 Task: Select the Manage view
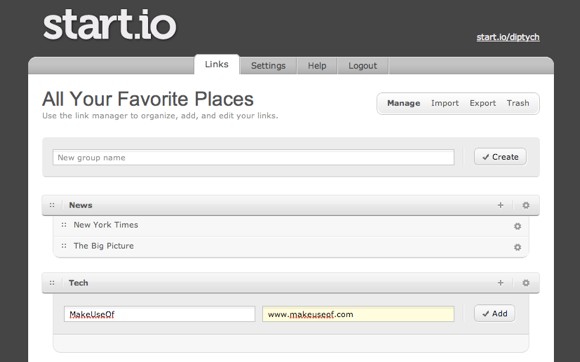(404, 103)
